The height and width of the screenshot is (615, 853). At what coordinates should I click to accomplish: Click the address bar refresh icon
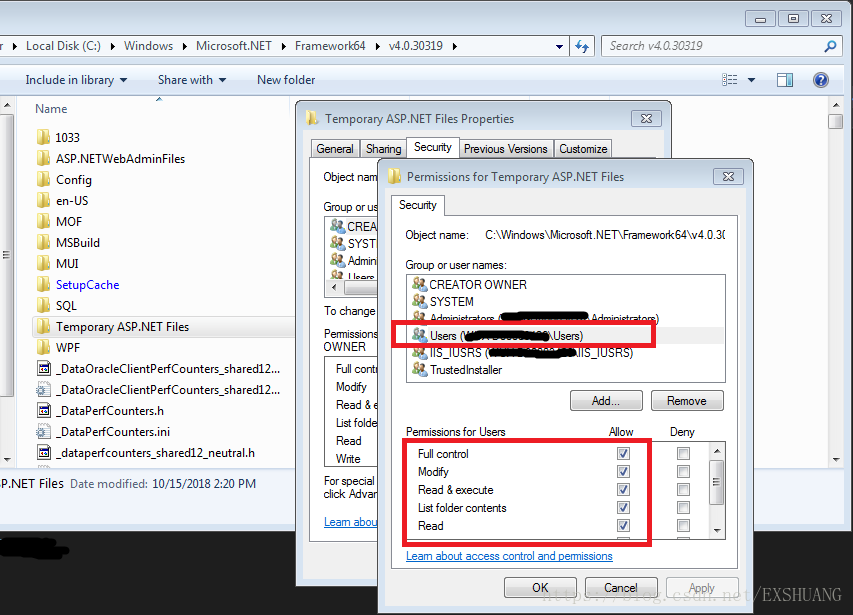582,46
